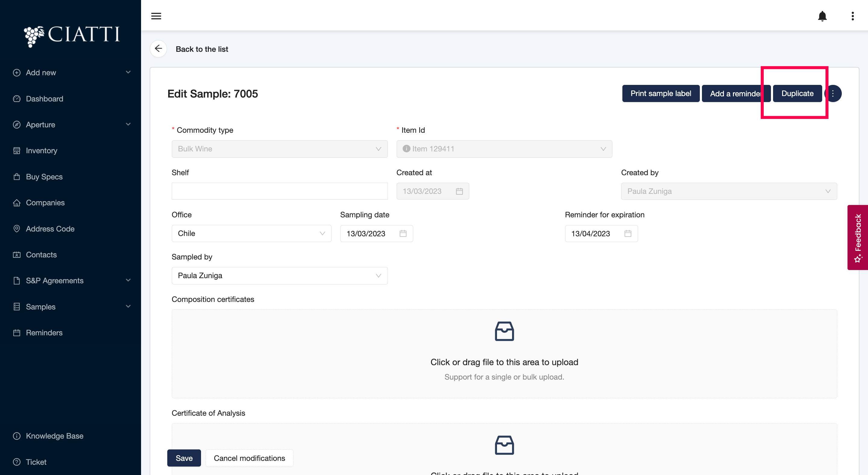Click the back arrow icon
The width and height of the screenshot is (868, 475).
158,49
